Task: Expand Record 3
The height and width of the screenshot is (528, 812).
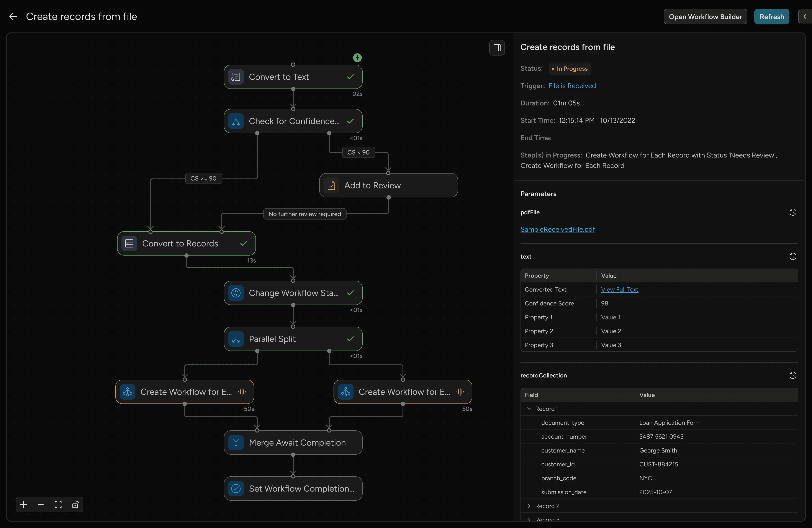Action: (x=529, y=520)
